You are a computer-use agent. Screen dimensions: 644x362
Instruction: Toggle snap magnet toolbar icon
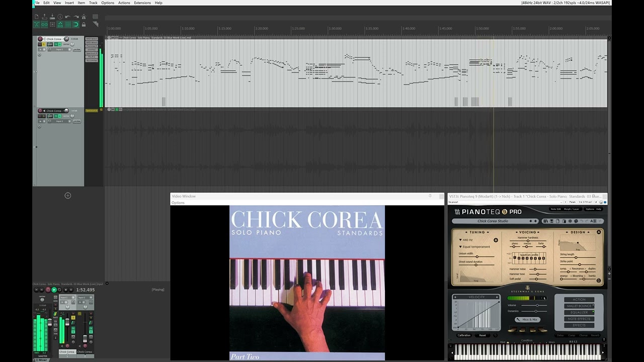click(x=75, y=24)
